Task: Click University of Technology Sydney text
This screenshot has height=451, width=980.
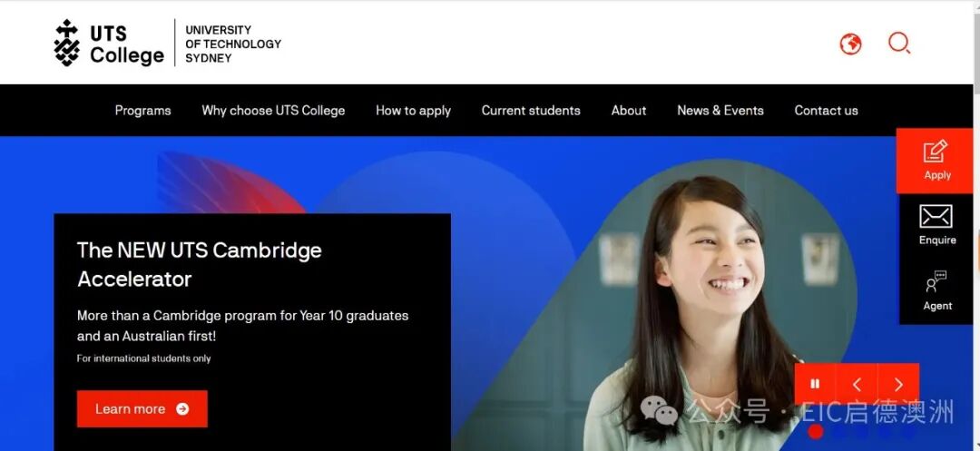Action: 233,44
